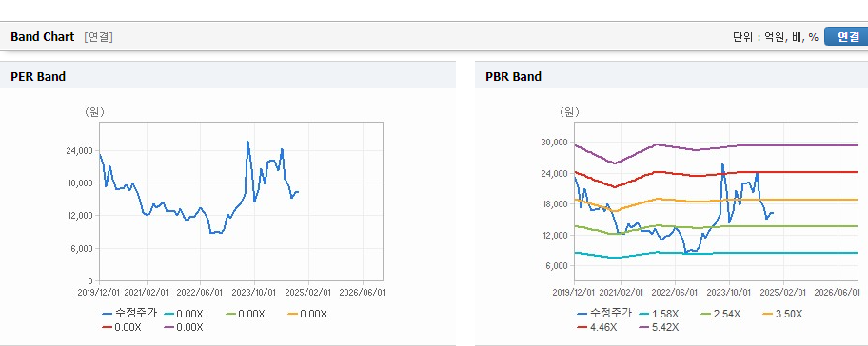
Task: Click 2023/10/01 date label in PER Band chart
Action: 255,292
